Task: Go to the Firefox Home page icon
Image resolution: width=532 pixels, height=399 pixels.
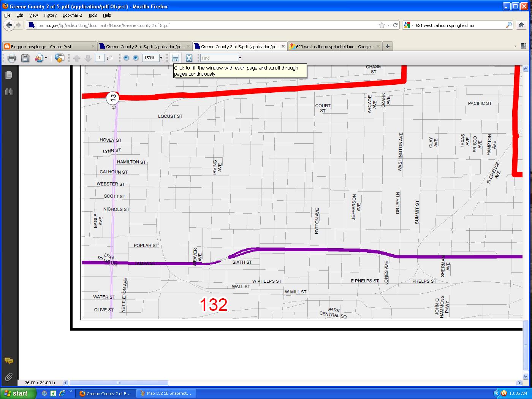Action: click(521, 25)
